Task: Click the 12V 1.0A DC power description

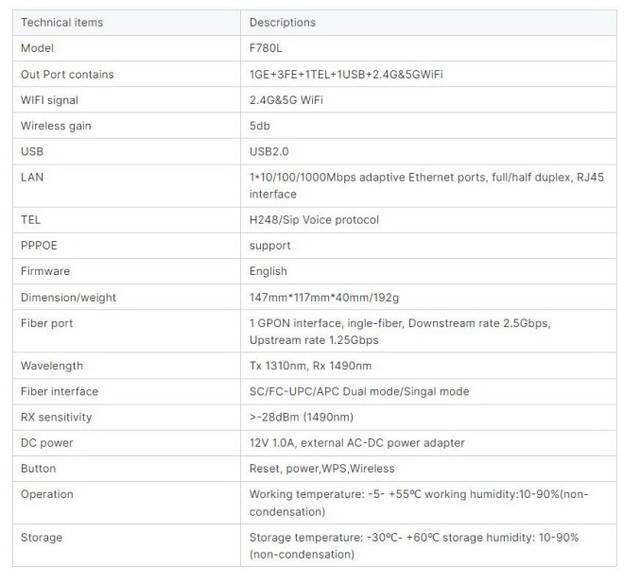Action: pyautogui.click(x=356, y=443)
